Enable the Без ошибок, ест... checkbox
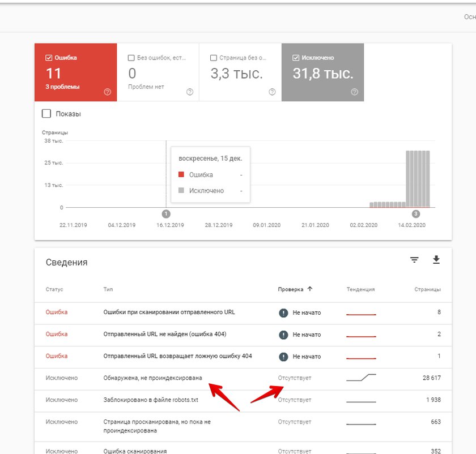 (131, 58)
